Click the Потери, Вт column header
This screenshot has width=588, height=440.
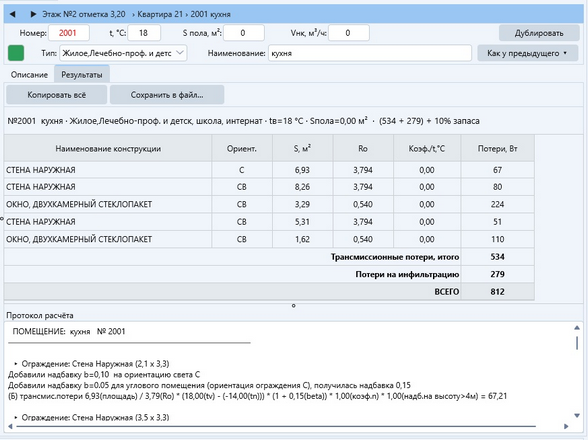497,149
